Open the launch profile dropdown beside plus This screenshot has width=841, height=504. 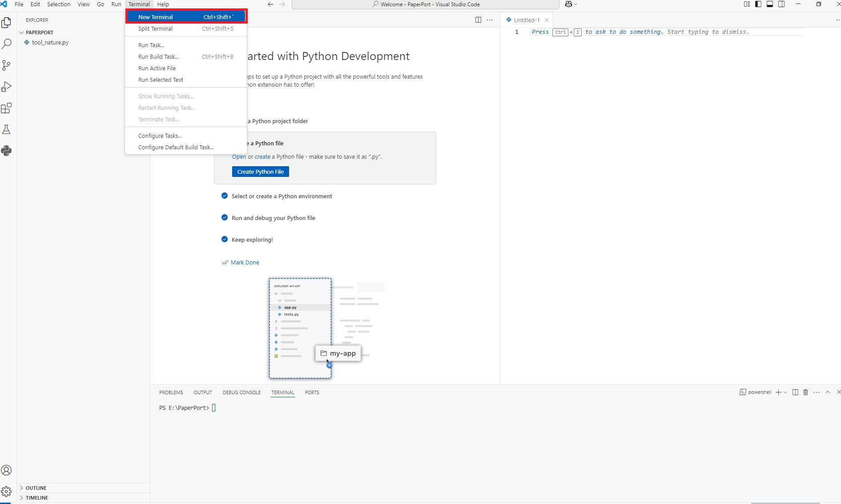point(785,392)
